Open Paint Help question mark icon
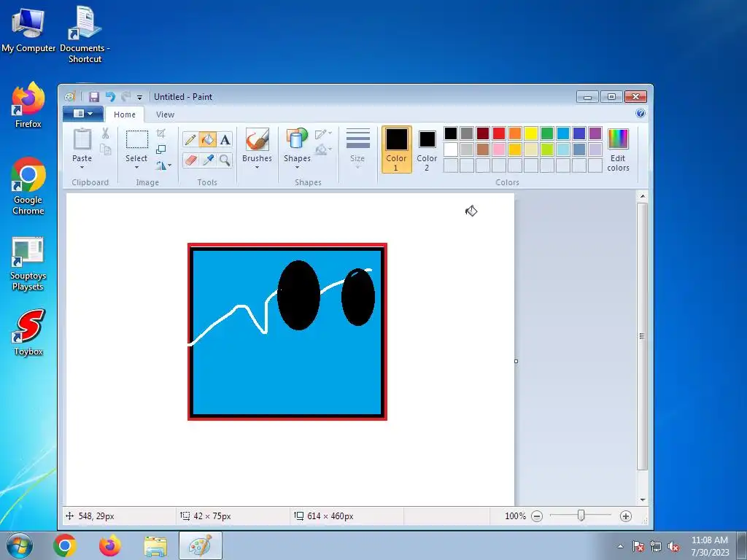 [x=640, y=113]
